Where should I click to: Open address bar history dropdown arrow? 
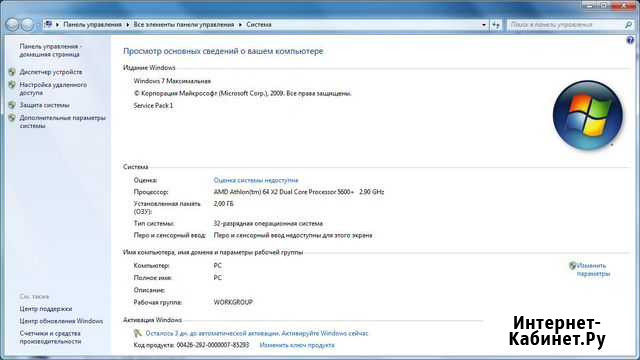coord(484,25)
